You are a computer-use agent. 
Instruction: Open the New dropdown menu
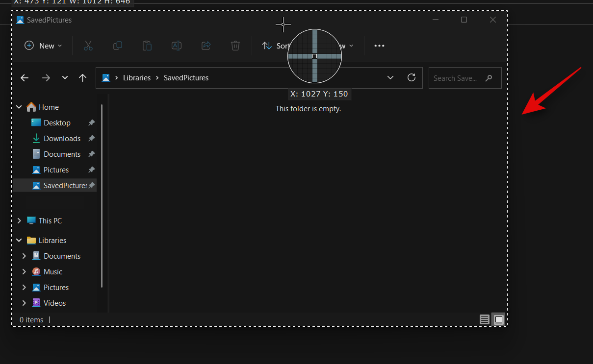pos(44,46)
